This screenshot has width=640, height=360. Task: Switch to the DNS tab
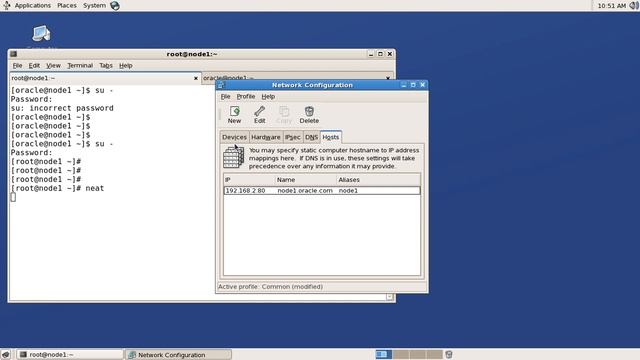pos(311,137)
